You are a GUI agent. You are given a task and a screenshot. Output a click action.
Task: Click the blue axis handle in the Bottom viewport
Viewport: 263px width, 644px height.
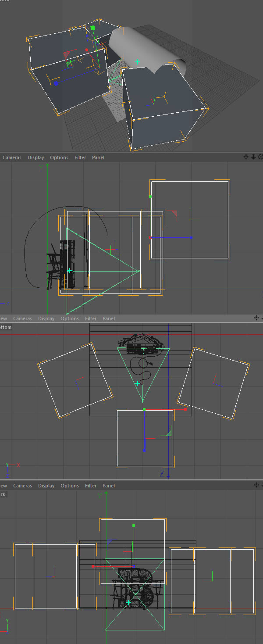(144, 450)
